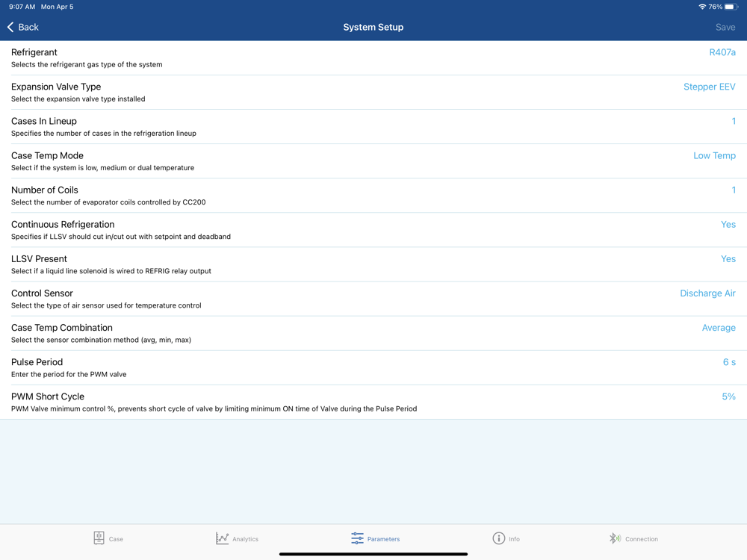Edit the 5% PWM short cycle
The width and height of the screenshot is (747, 560).
[x=728, y=396]
